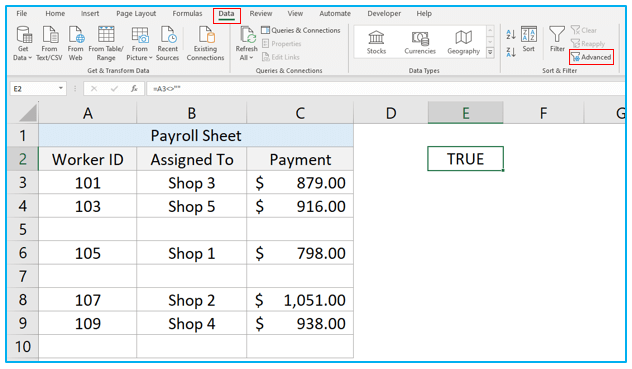Select column E header

[x=465, y=113]
